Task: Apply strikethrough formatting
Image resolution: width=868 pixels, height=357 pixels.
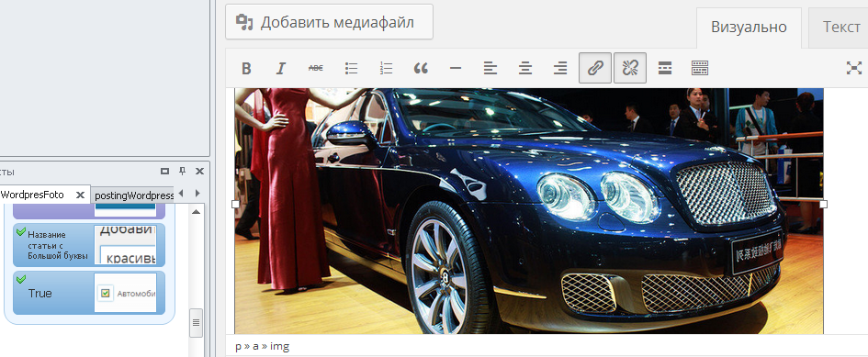Action: (x=316, y=68)
